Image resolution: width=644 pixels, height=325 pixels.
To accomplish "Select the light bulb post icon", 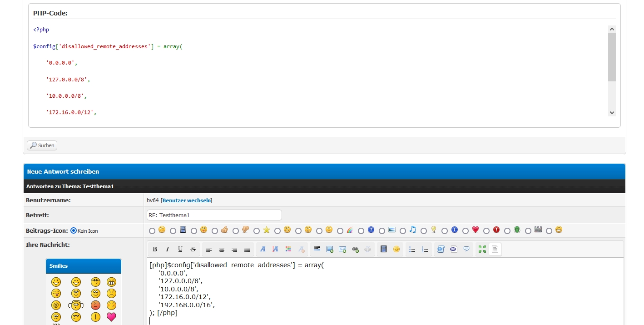I will point(434,230).
